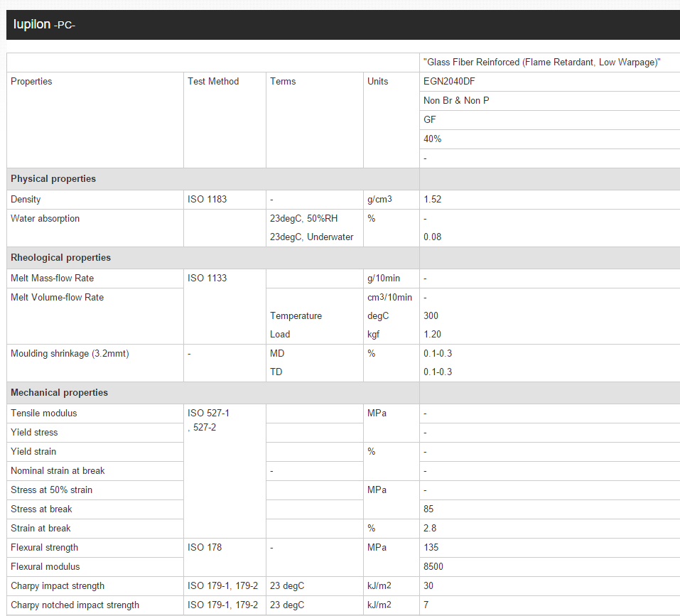Click the Iupilon -PC- title bar

(44, 25)
